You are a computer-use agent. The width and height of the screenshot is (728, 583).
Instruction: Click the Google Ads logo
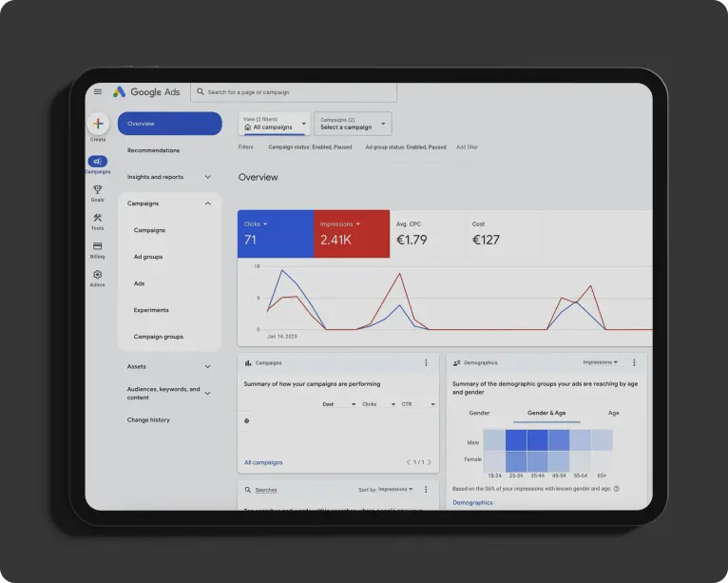[x=146, y=91]
